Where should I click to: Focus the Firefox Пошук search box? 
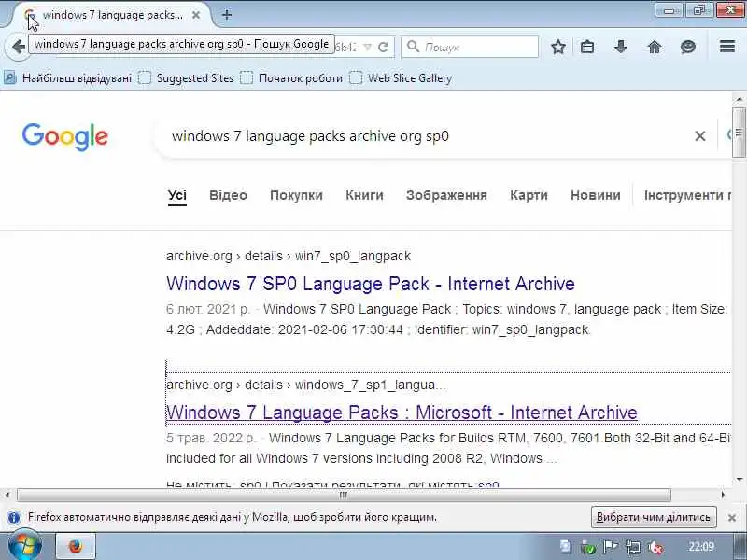[470, 48]
